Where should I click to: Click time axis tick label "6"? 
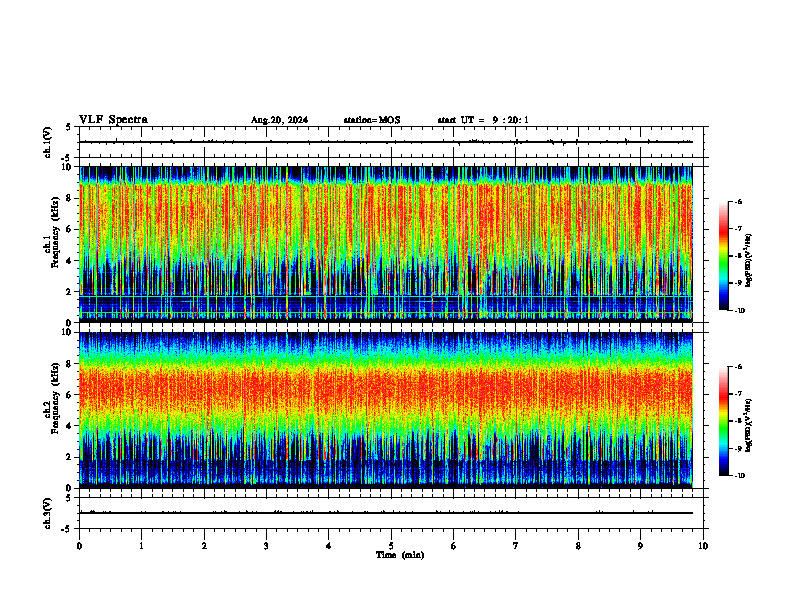(454, 546)
